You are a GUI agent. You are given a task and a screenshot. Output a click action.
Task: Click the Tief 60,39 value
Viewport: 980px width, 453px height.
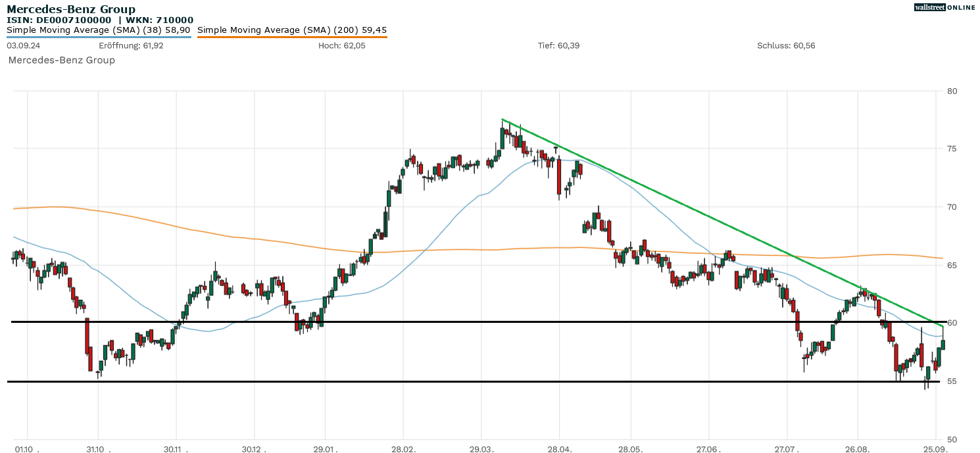pos(558,45)
